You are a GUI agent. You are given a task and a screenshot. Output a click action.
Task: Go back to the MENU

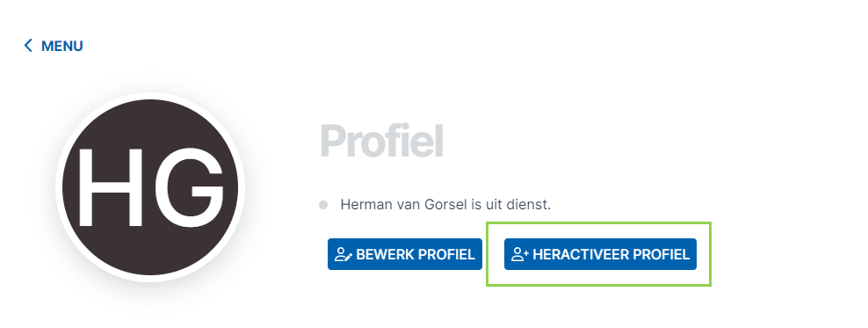[53, 46]
